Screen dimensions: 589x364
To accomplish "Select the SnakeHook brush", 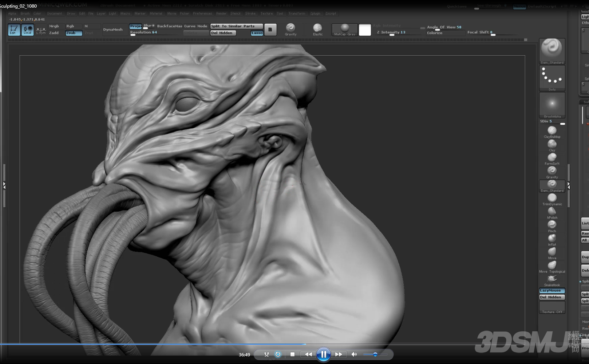I will [x=552, y=280].
